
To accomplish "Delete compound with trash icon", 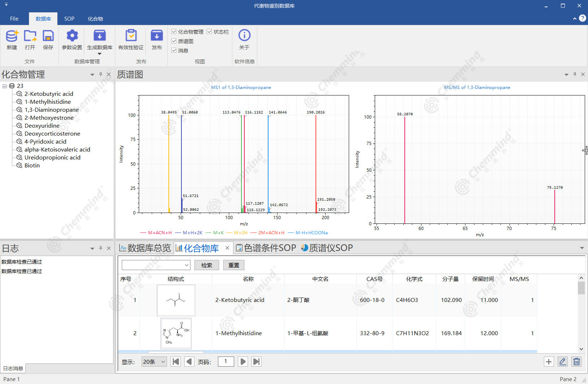I will [577, 362].
